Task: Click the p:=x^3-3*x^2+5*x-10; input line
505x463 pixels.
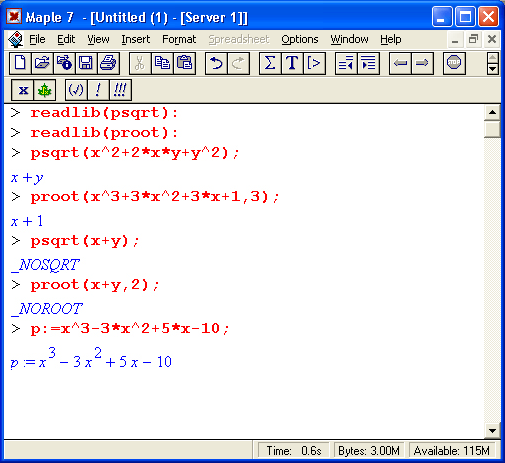Action: 130,329
